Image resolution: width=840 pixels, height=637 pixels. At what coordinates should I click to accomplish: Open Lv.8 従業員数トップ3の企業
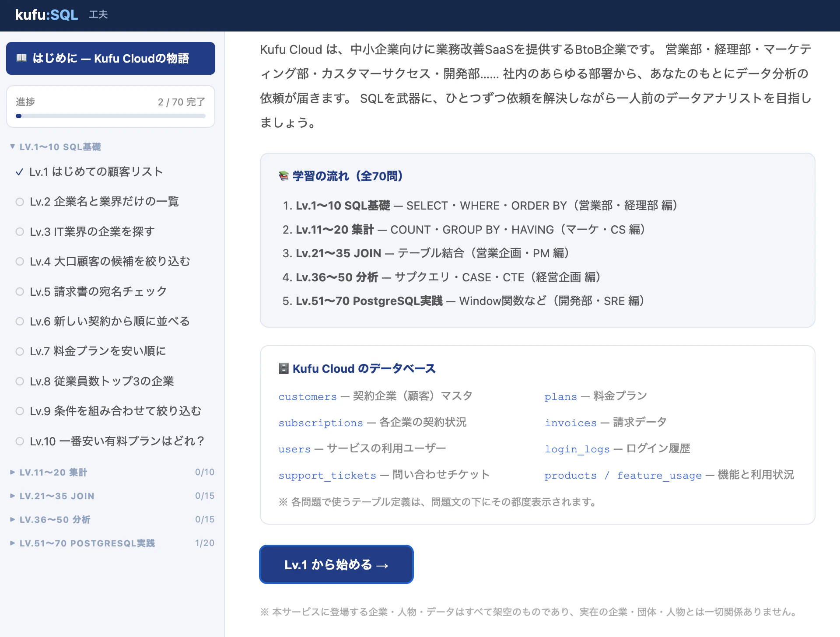point(111,381)
